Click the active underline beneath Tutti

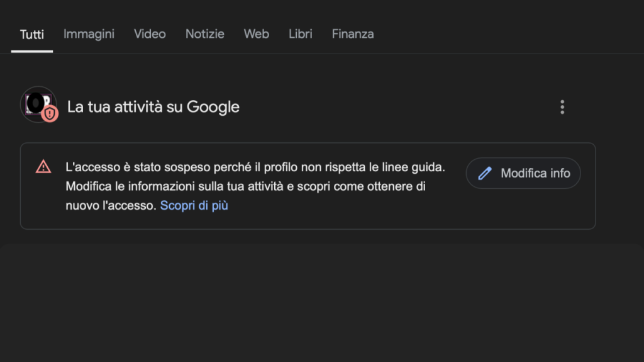[32, 52]
